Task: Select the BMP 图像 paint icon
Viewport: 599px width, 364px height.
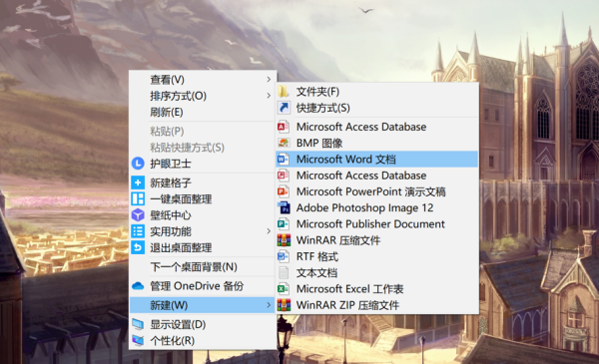Action: (284, 143)
